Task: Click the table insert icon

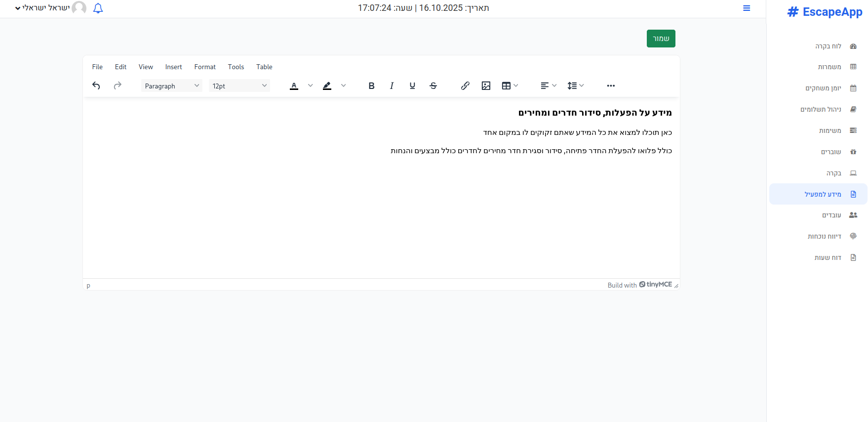Action: [x=506, y=86]
